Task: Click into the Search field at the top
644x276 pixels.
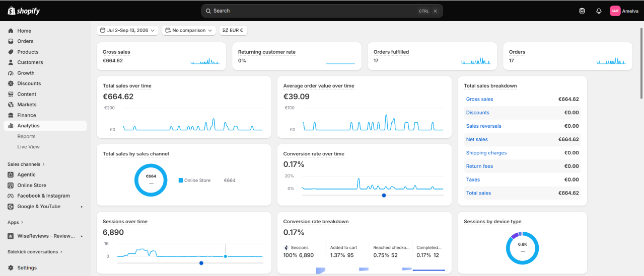Action: pyautogui.click(x=322, y=11)
